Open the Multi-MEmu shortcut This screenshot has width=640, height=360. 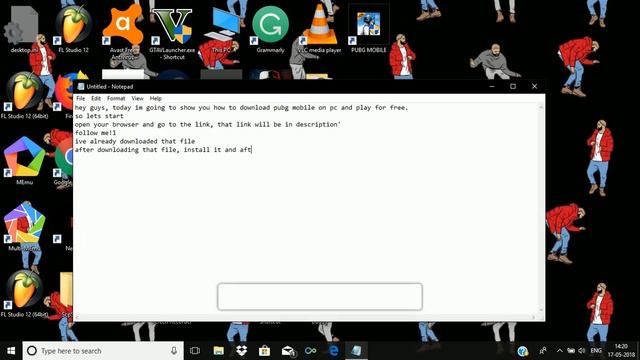(24, 227)
